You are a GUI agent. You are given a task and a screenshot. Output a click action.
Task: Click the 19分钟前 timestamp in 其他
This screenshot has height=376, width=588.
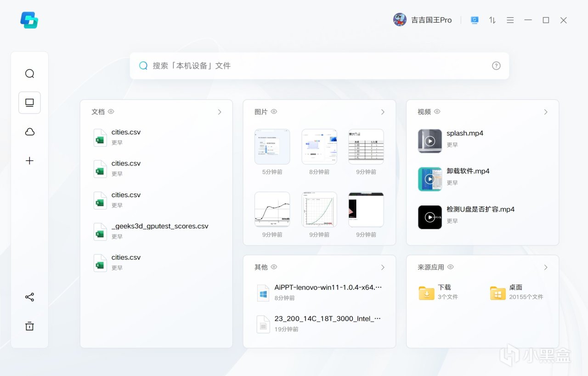point(287,329)
